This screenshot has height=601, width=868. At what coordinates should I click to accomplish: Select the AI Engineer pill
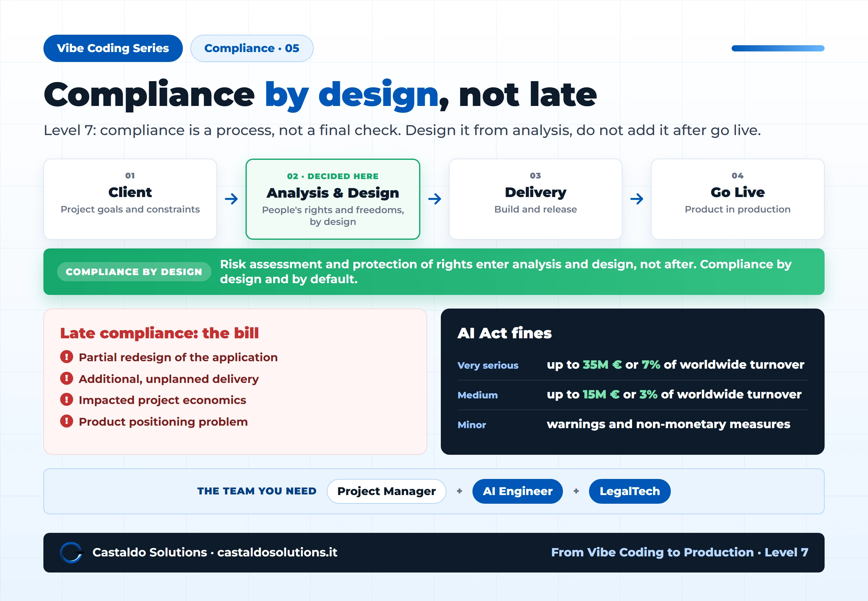click(518, 491)
